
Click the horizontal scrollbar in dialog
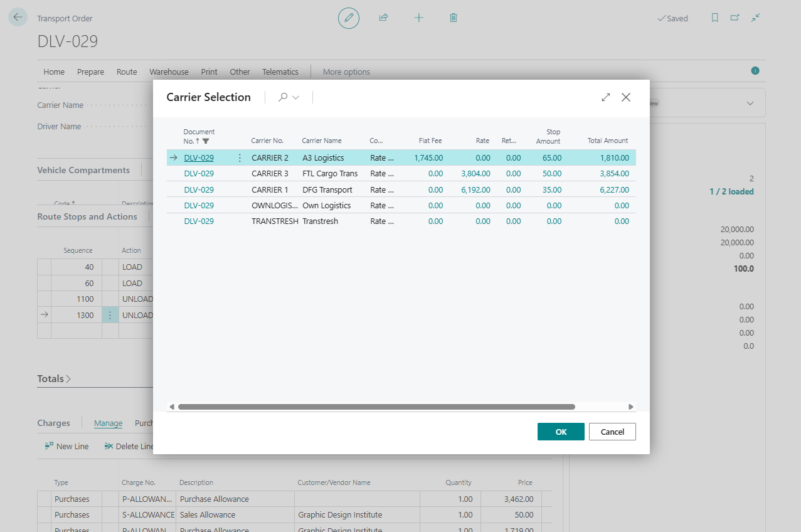[376, 407]
